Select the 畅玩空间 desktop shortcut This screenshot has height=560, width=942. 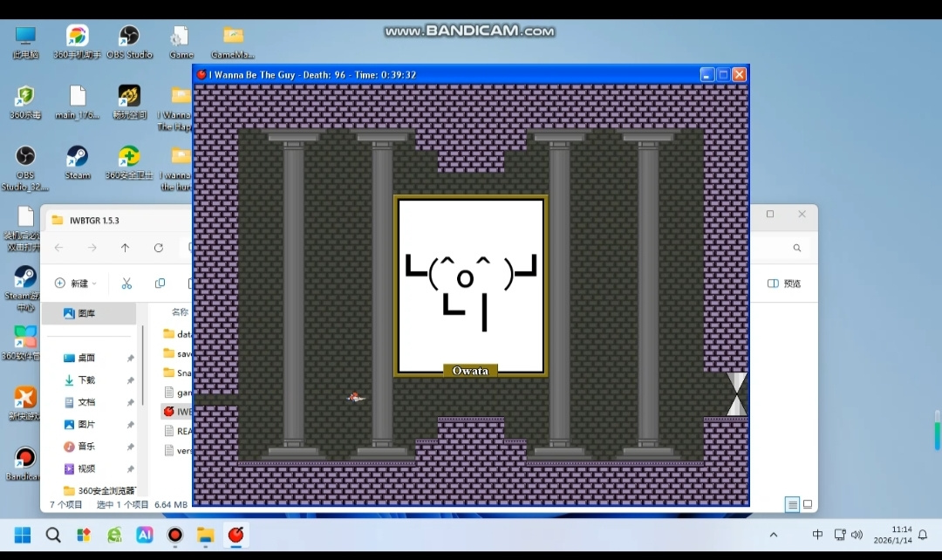click(129, 102)
